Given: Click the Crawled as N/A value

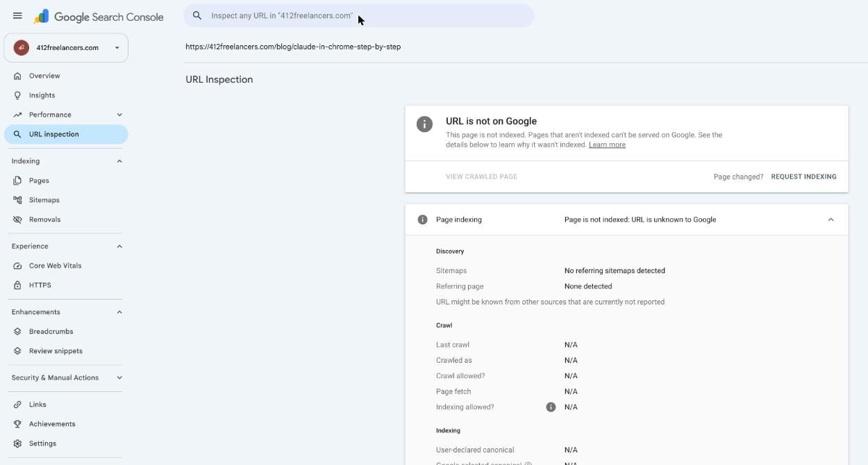Looking at the screenshot, I should pyautogui.click(x=571, y=361).
